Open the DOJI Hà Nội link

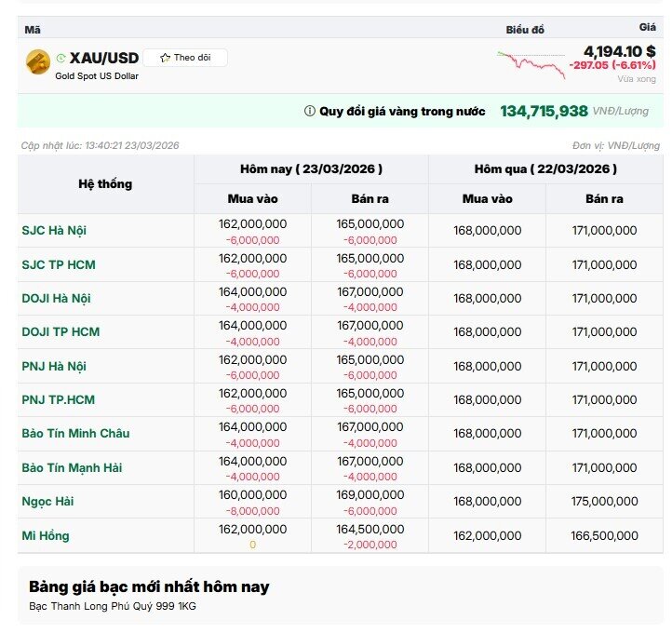point(56,298)
